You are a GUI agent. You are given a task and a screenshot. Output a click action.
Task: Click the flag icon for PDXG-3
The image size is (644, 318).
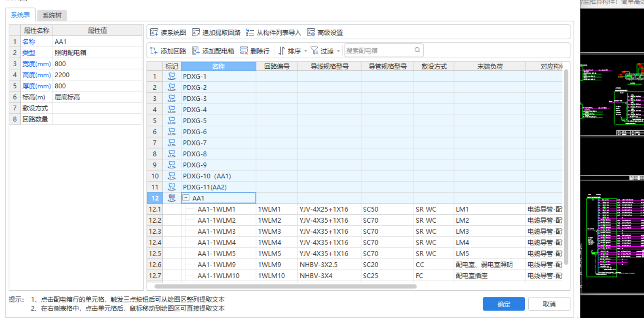click(x=171, y=98)
